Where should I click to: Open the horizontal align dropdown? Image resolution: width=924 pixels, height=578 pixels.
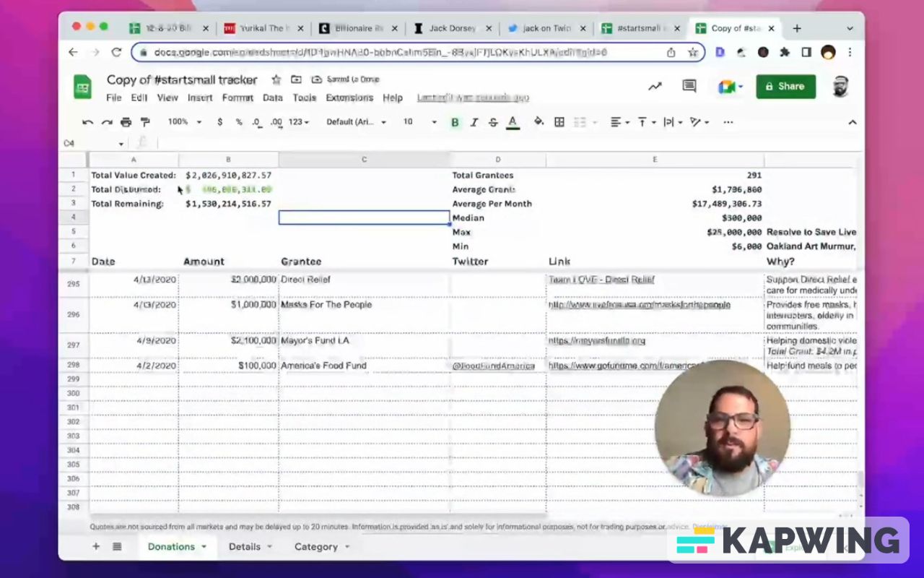tap(619, 122)
